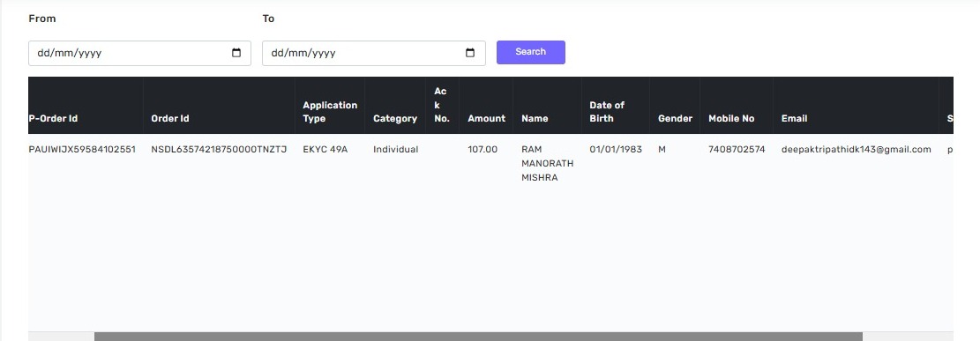This screenshot has width=980, height=341.
Task: Click the Mobile No column header
Action: pyautogui.click(x=731, y=118)
